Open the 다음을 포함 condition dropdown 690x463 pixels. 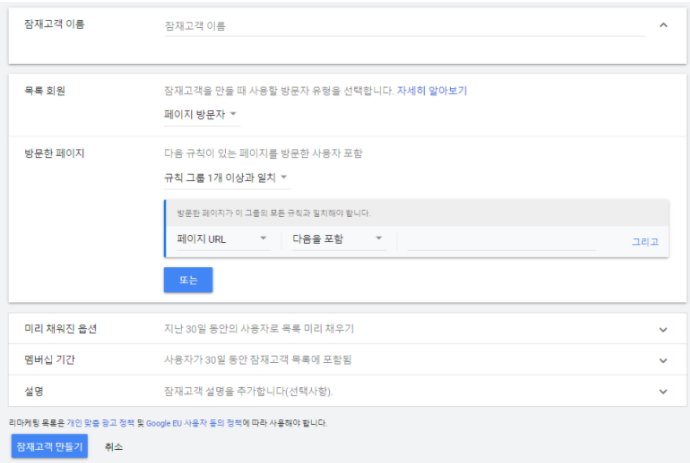pyautogui.click(x=338, y=239)
